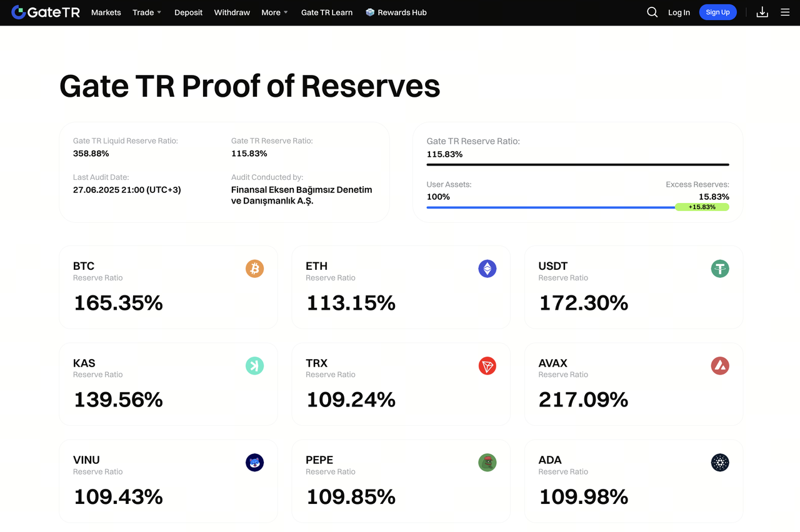Viewport: 800px width, 532px height.
Task: Click the blue User Assets progress bar
Action: click(551, 207)
